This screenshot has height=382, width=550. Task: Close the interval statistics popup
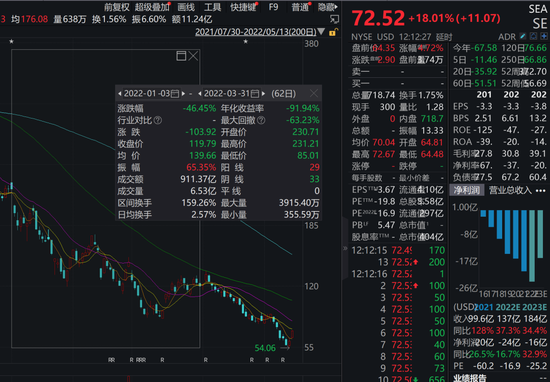314,93
